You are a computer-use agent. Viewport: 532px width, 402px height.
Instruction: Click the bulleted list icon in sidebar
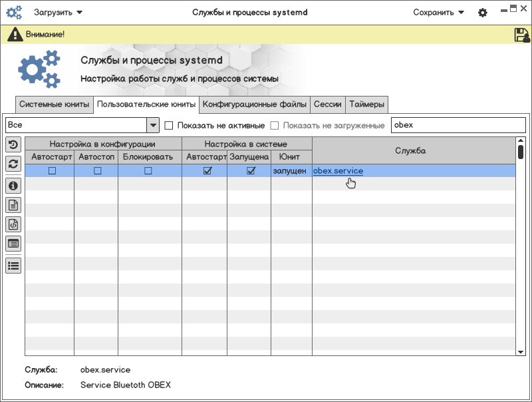13,266
